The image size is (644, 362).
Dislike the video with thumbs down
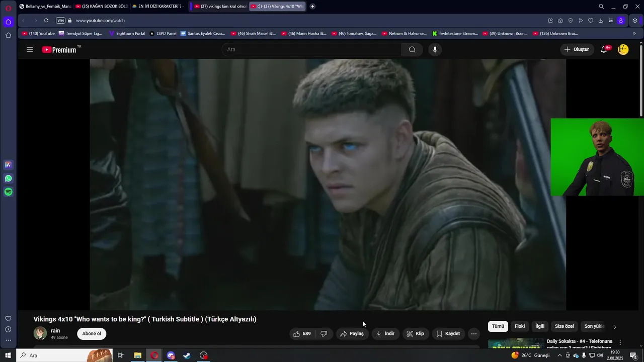tap(324, 334)
